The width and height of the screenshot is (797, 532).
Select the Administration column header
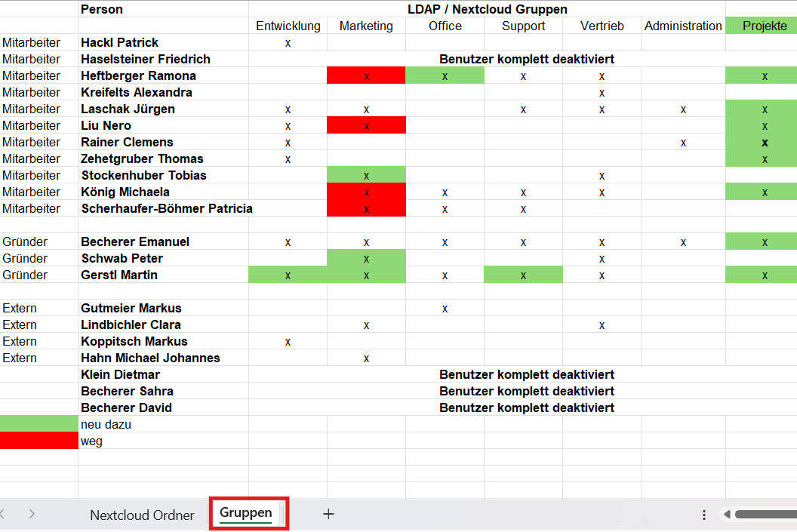[x=683, y=26]
